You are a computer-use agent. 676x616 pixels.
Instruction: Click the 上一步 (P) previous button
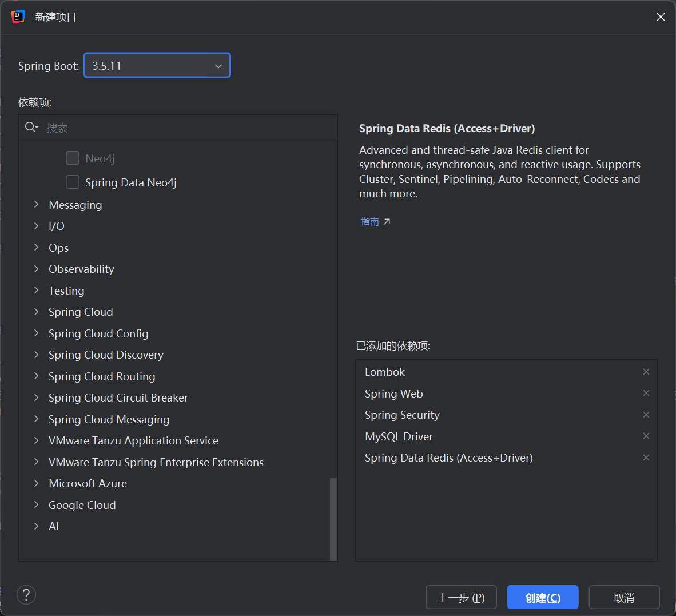[462, 598]
